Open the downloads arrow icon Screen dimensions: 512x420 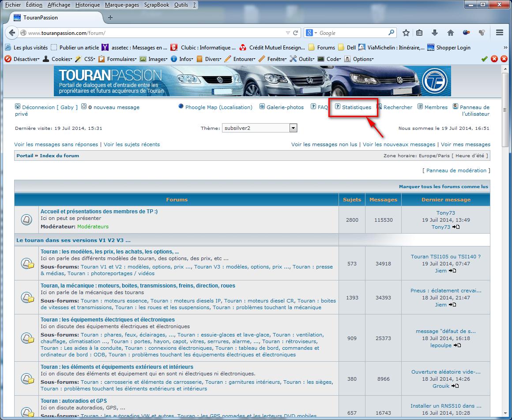435,33
